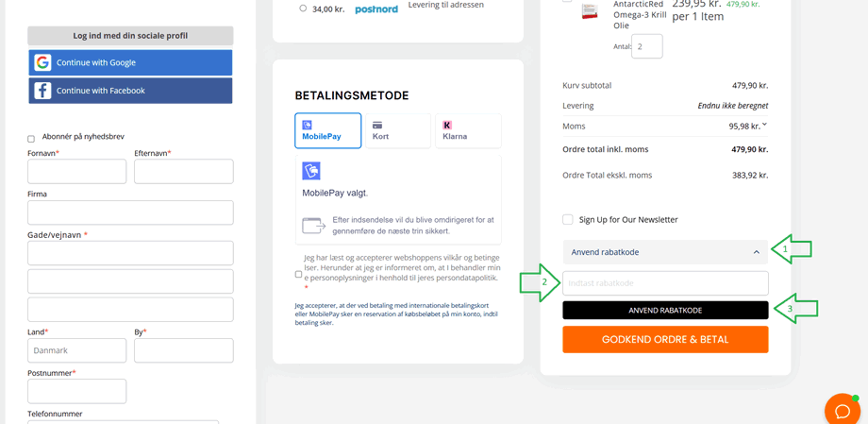Open the orange chat bubble widget
This screenshot has width=868, height=424.
point(842,411)
